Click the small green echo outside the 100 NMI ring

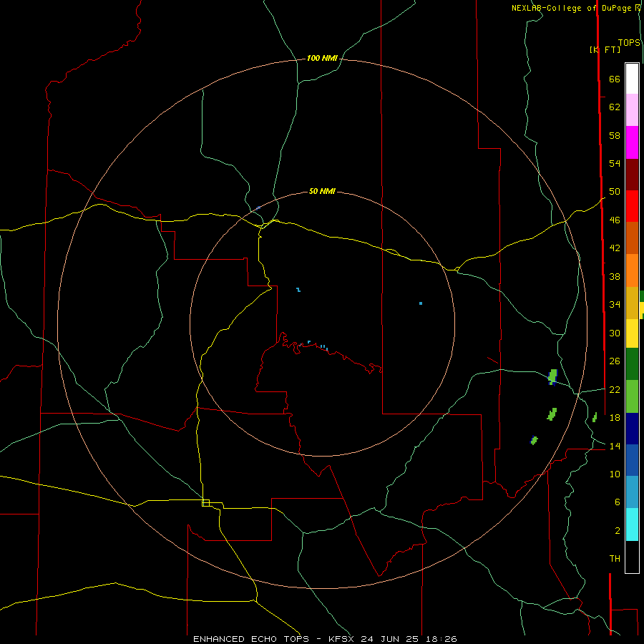595,417
